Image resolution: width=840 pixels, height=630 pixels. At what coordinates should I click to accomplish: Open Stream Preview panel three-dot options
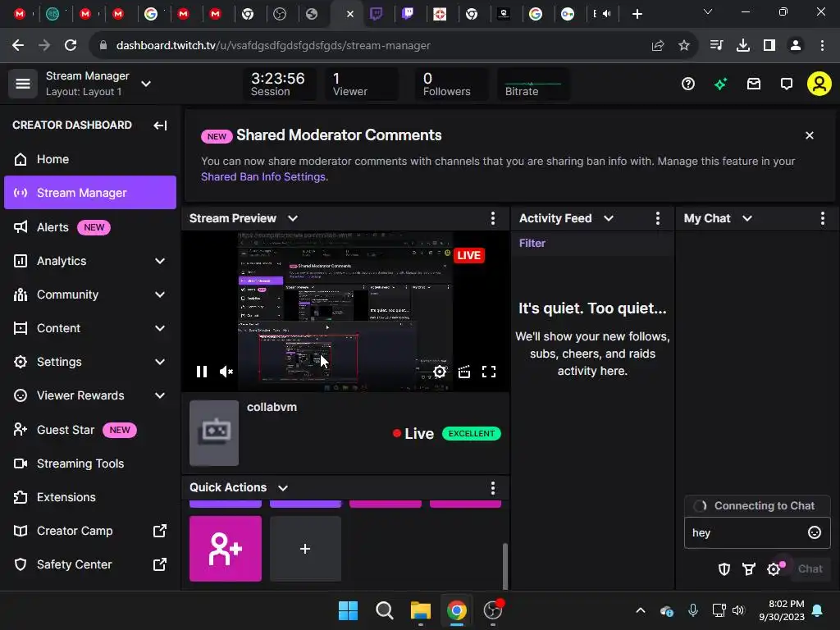pyautogui.click(x=493, y=218)
